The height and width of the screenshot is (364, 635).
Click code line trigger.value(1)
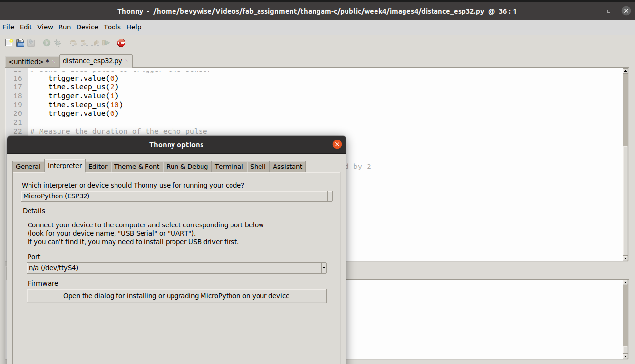point(84,96)
